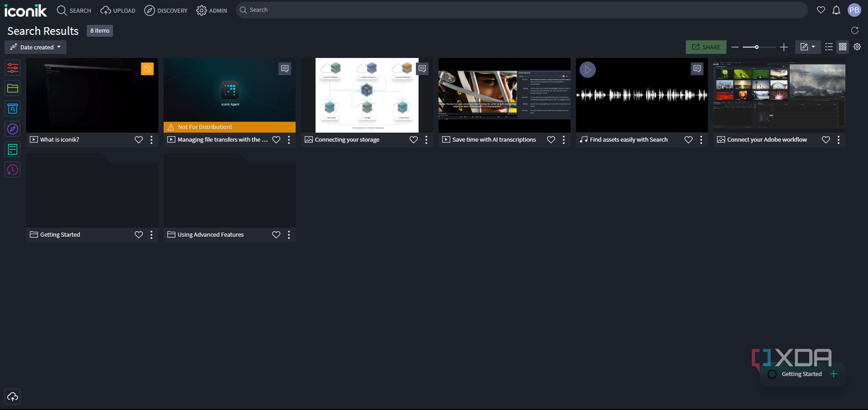Click the iconik logo

pyautogui.click(x=26, y=10)
